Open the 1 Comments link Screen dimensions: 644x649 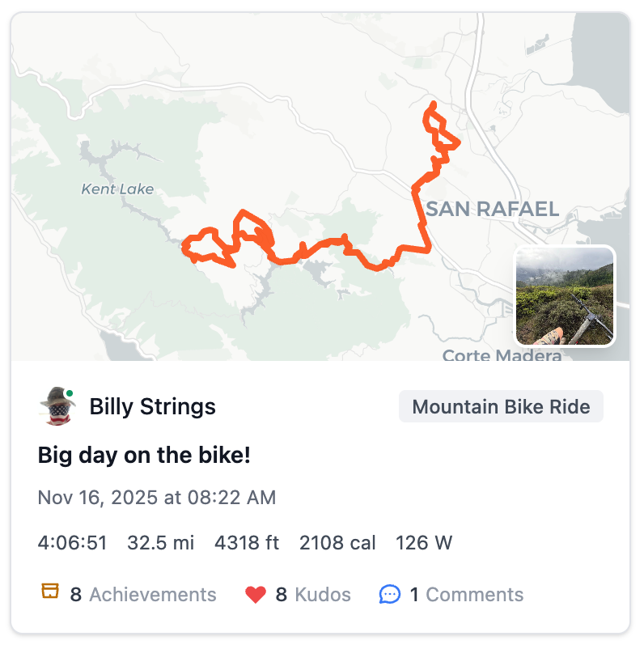pos(467,595)
